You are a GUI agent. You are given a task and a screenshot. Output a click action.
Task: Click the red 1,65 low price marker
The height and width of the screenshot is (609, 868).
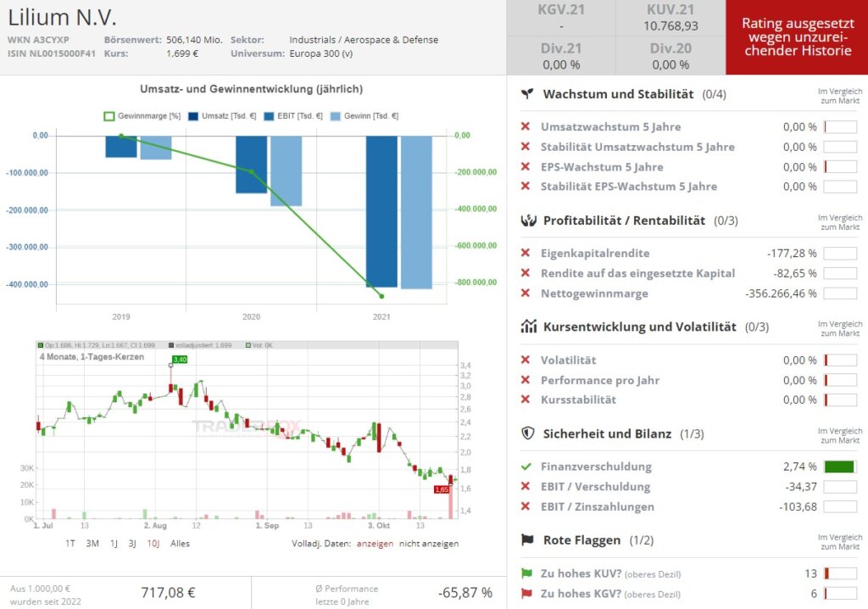point(442,489)
